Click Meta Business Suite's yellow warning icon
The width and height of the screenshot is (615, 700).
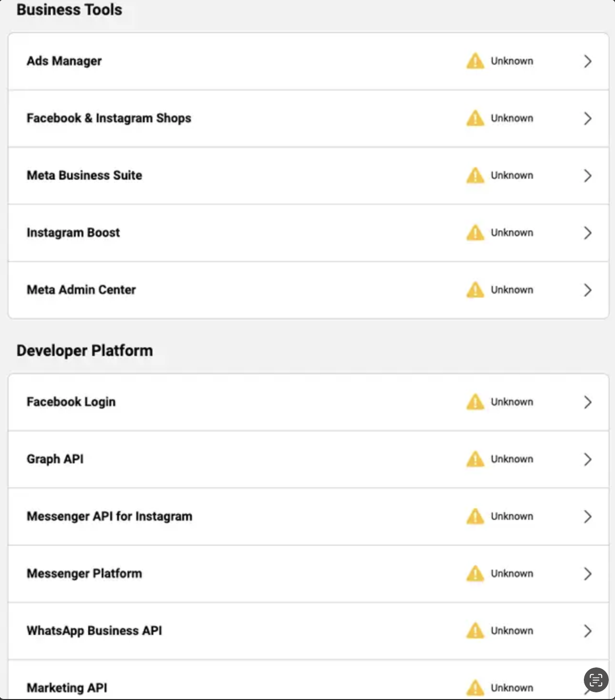(x=475, y=175)
